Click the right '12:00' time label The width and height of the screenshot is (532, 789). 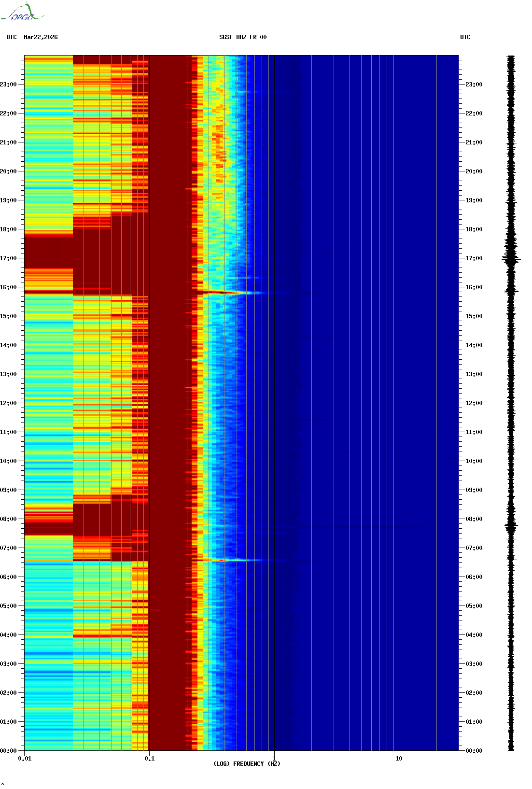[474, 403]
